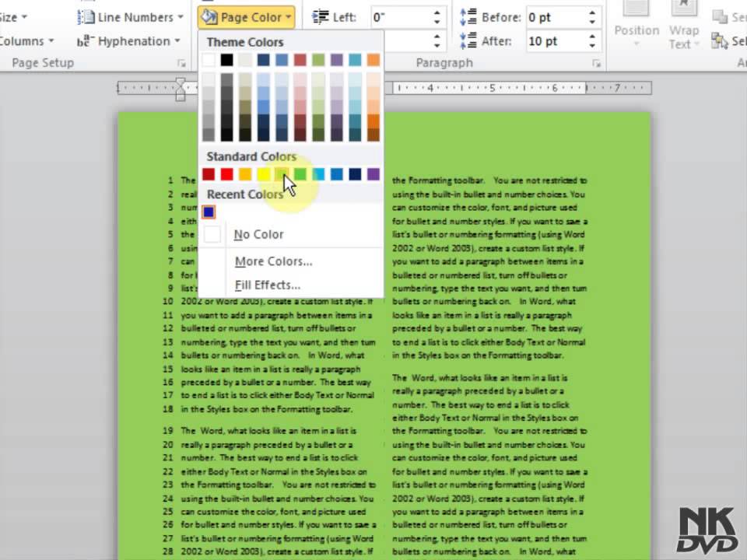747x560 pixels.
Task: Select black theme color swatch
Action: [226, 60]
